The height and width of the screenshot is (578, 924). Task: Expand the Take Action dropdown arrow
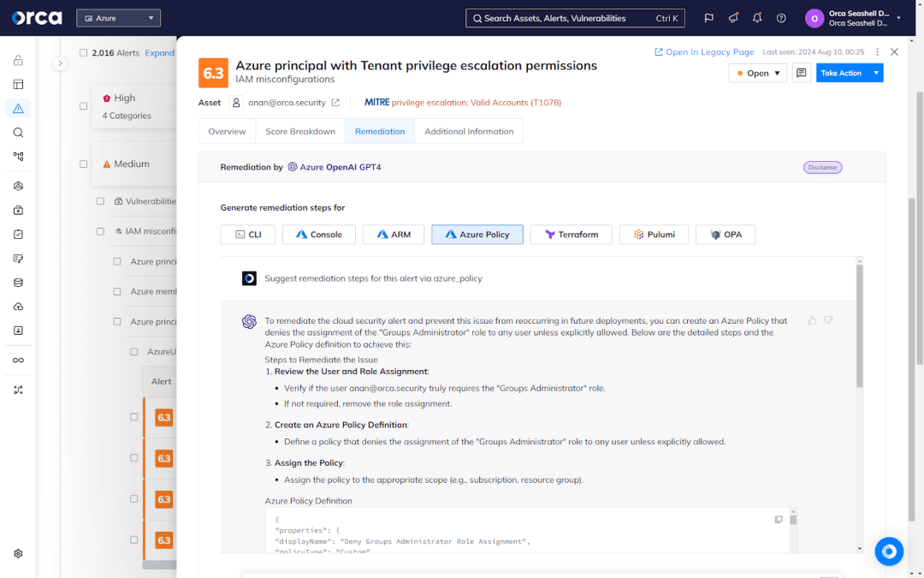tap(876, 73)
